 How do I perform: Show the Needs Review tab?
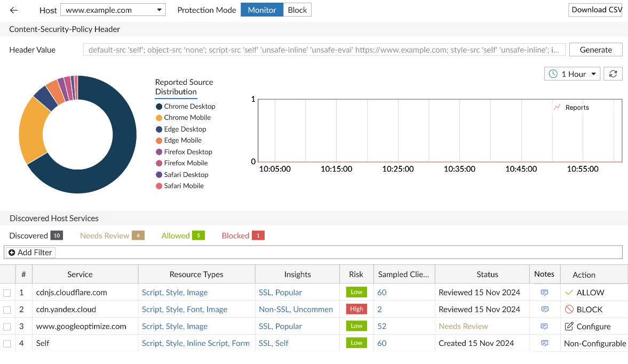[x=112, y=236]
